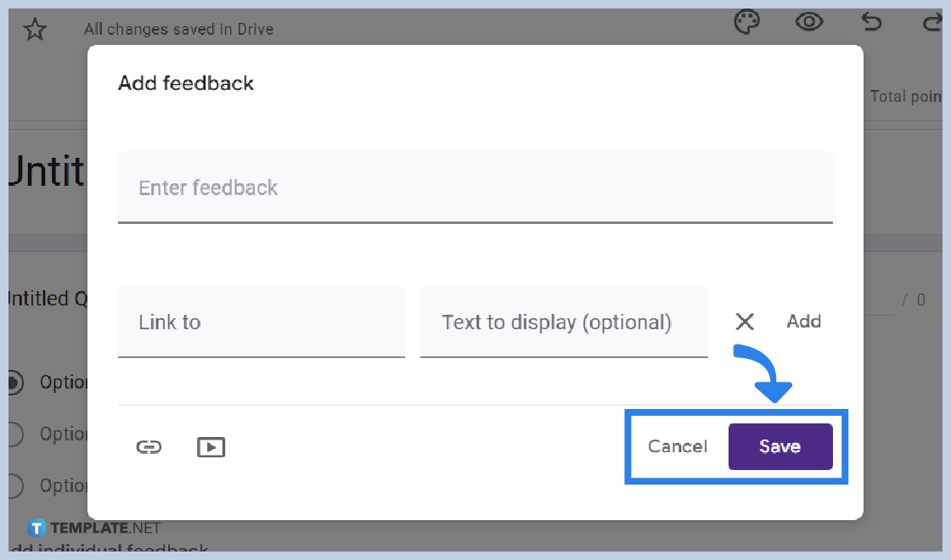This screenshot has width=951, height=560.
Task: Click the TEMPLATE.NET logo icon
Action: (37, 528)
